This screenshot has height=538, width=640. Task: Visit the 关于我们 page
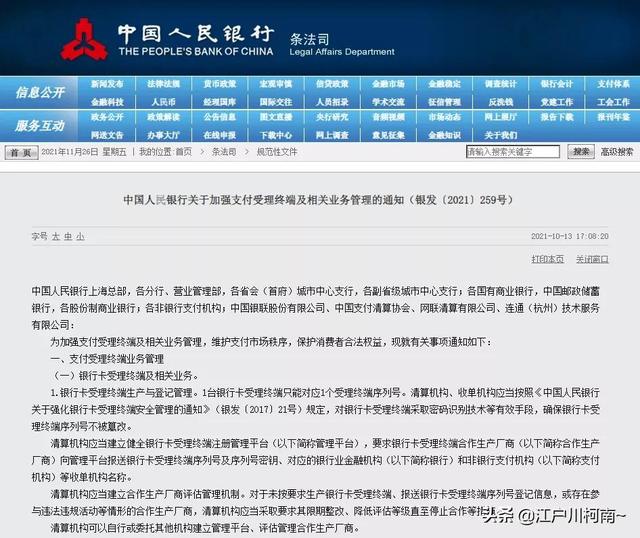click(501, 135)
